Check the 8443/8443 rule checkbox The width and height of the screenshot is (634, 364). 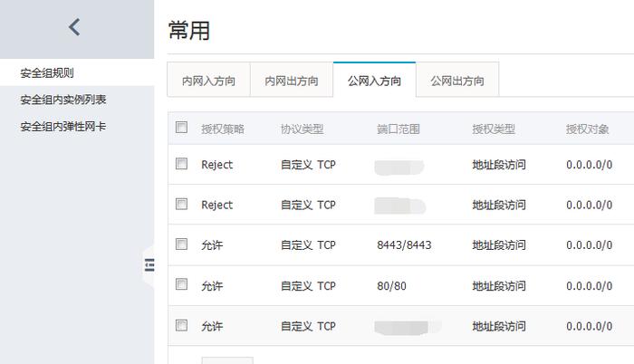click(x=181, y=244)
